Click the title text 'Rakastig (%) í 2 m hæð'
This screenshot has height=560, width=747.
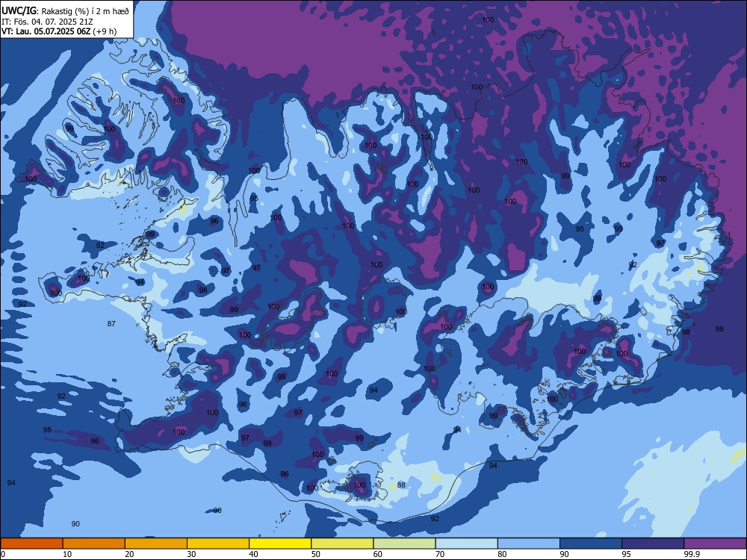(85, 11)
